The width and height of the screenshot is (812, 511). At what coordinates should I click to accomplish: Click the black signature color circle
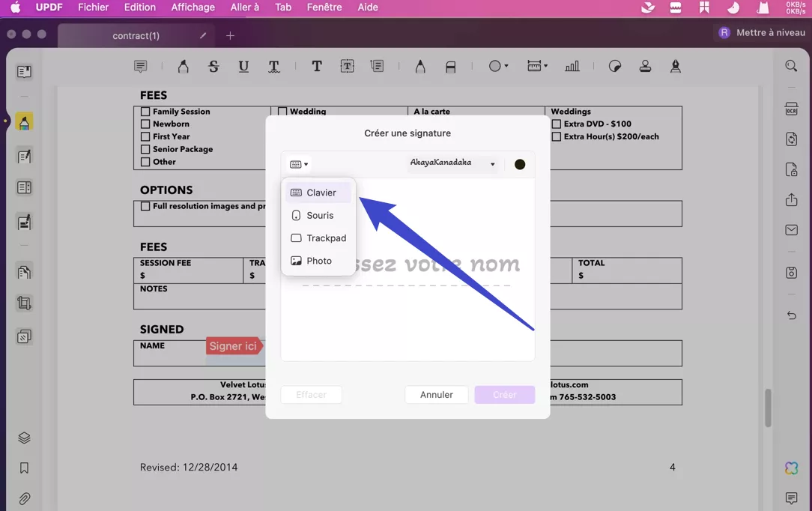[520, 163]
